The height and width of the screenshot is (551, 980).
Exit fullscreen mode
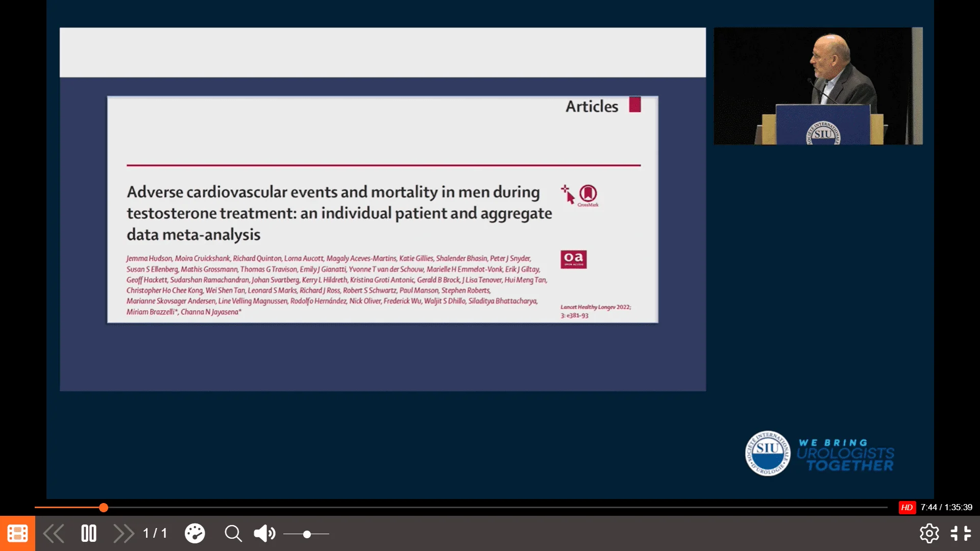[961, 534]
